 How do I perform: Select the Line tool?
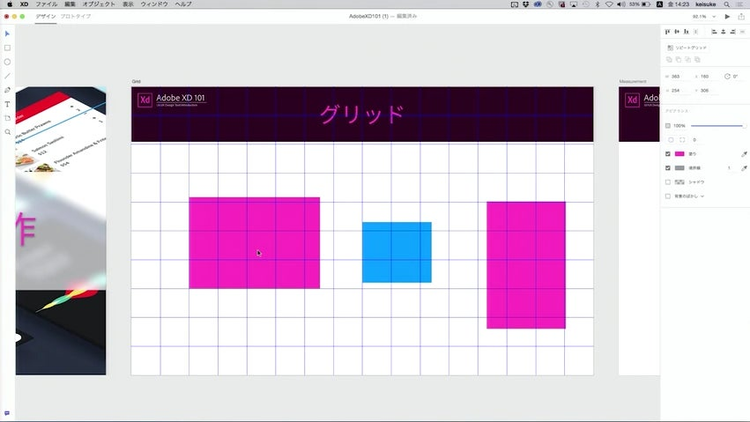tap(7, 76)
